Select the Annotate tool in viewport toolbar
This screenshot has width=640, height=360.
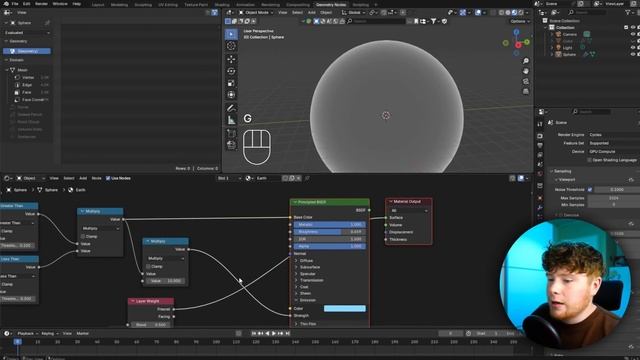(x=231, y=108)
